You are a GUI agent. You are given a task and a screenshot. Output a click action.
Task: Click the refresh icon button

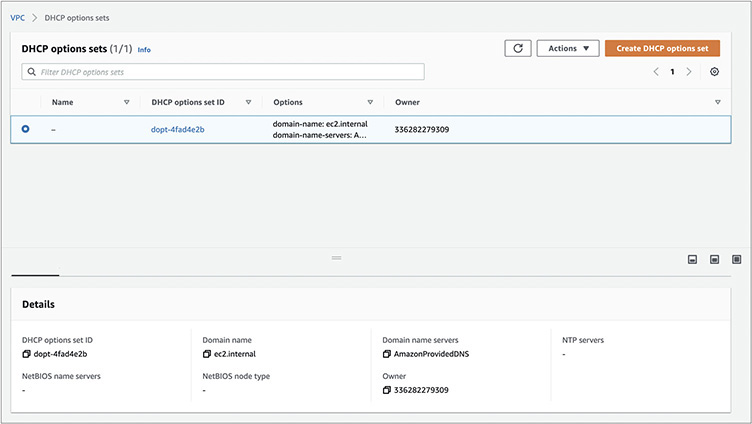(x=517, y=48)
